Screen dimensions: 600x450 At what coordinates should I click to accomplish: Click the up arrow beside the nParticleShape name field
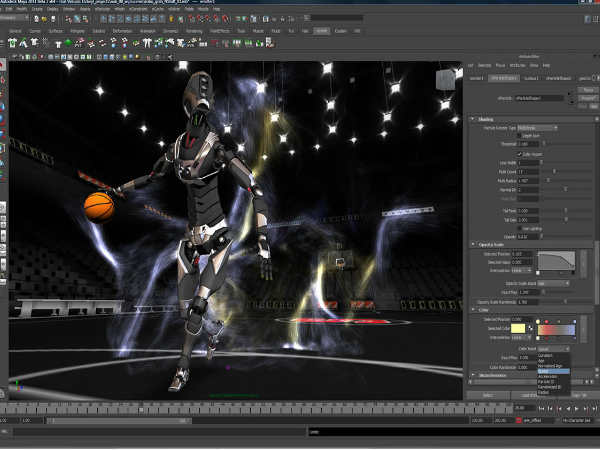[571, 94]
